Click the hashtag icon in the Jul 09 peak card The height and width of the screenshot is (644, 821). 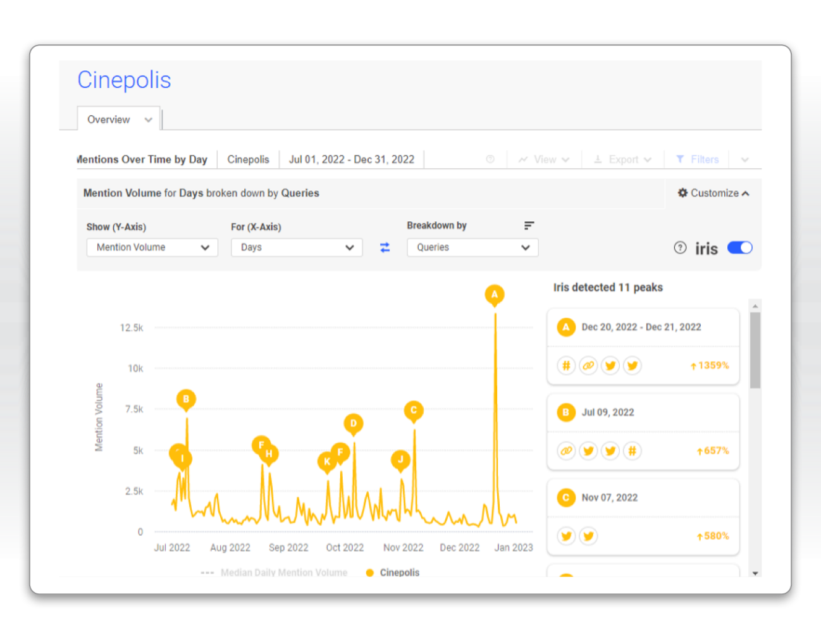(x=632, y=450)
